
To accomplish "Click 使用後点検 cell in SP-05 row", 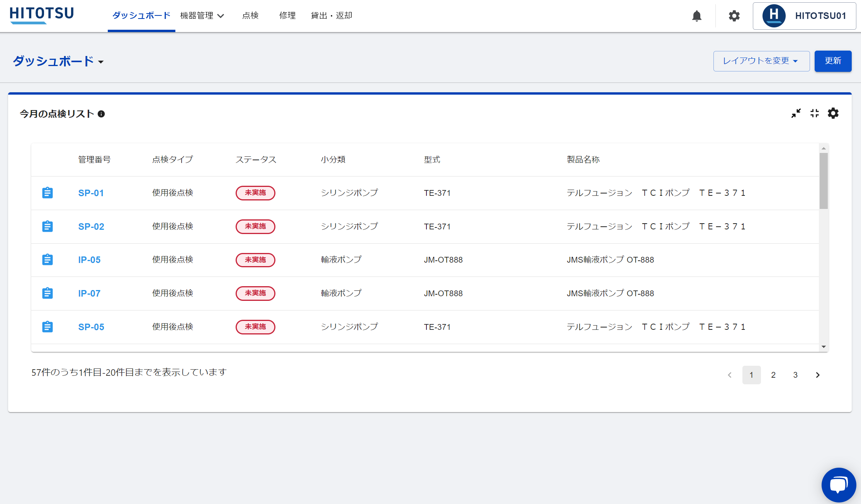I will pyautogui.click(x=172, y=327).
